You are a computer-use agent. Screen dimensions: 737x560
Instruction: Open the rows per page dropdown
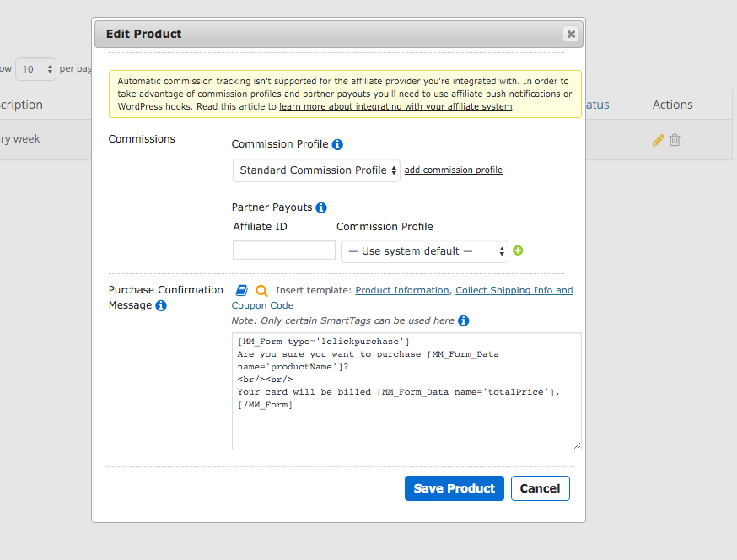tap(35, 69)
